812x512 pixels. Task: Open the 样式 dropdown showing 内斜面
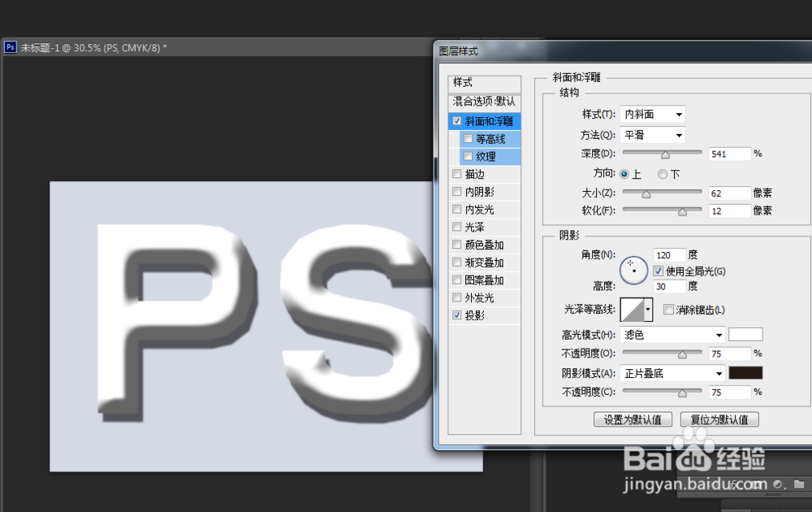(652, 114)
